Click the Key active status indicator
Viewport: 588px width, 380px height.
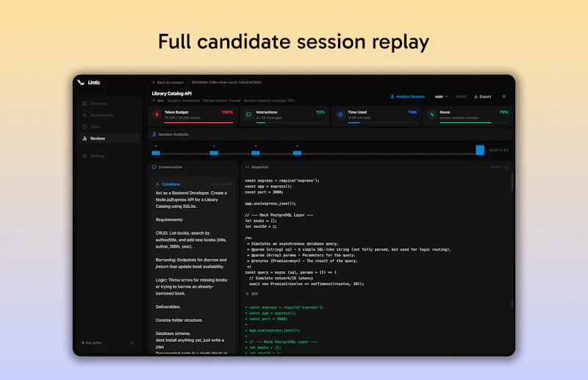point(91,343)
